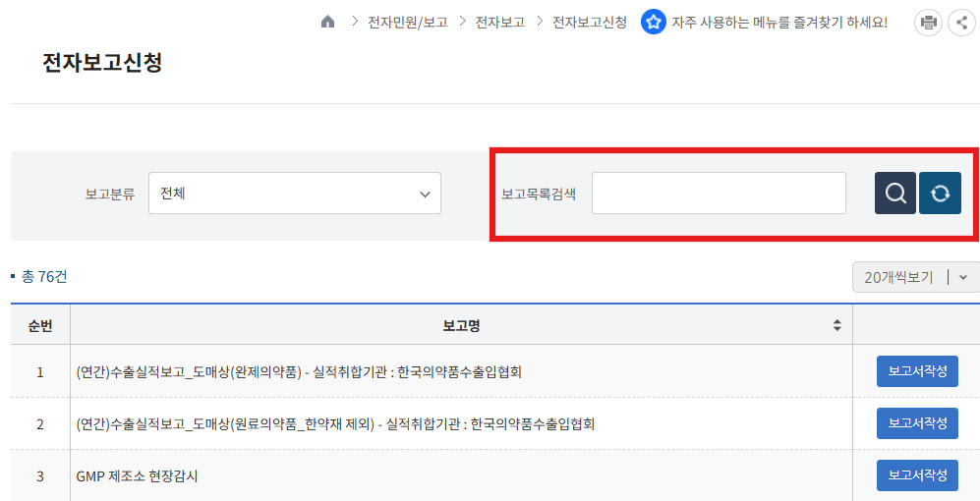
Task: Go to 전자보고 breadcrumb link
Action: (499, 22)
